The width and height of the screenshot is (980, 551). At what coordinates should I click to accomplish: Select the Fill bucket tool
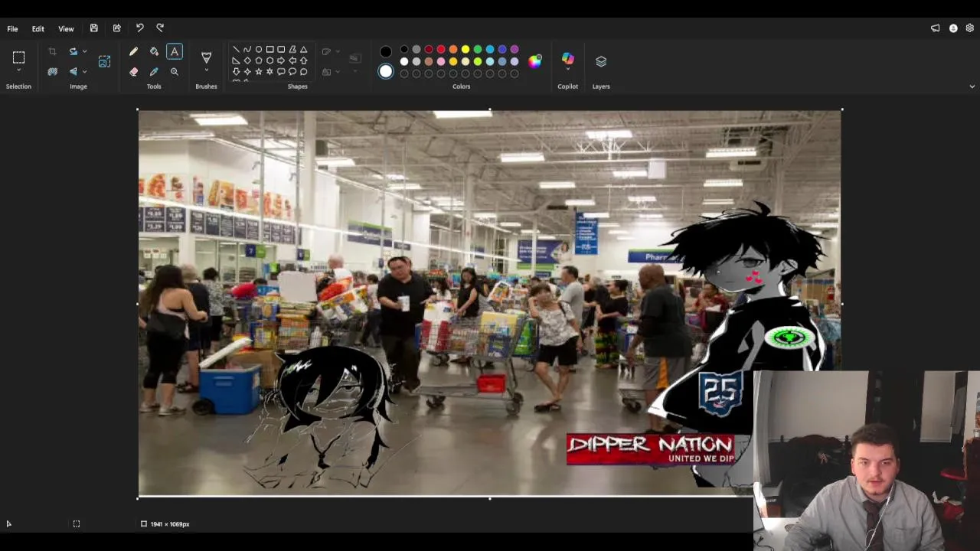click(x=154, y=52)
